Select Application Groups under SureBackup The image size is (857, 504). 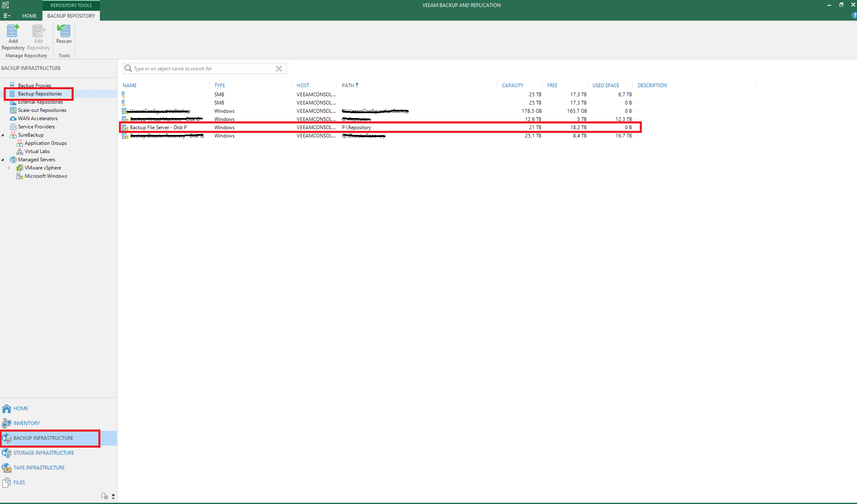tap(46, 143)
